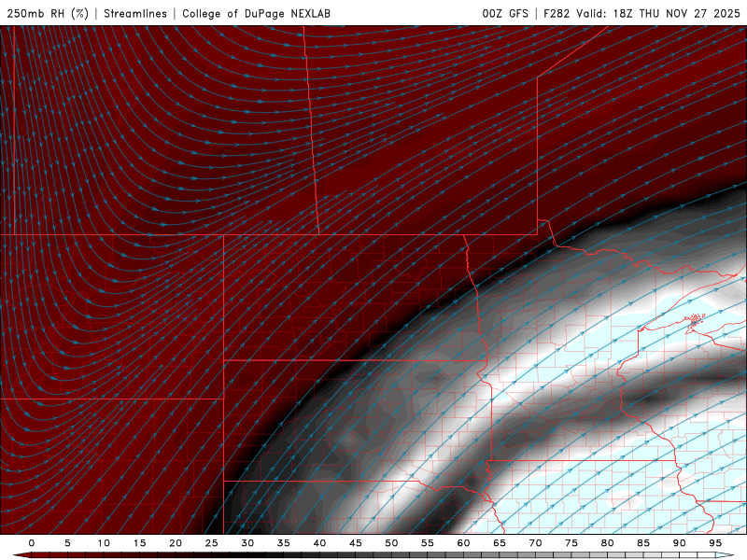Pick the "30" value on the RH scale
Screen dimensions: 747x560
247,543
